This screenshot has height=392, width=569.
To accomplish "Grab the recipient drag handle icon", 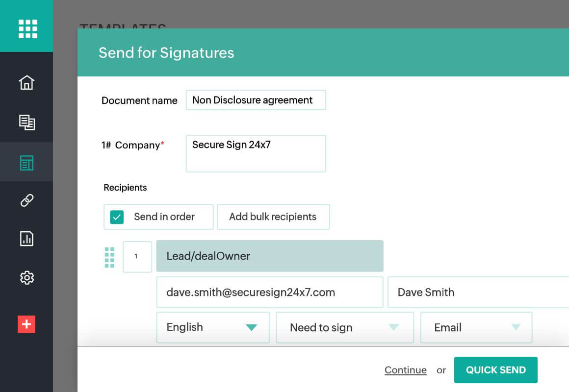I will click(109, 257).
